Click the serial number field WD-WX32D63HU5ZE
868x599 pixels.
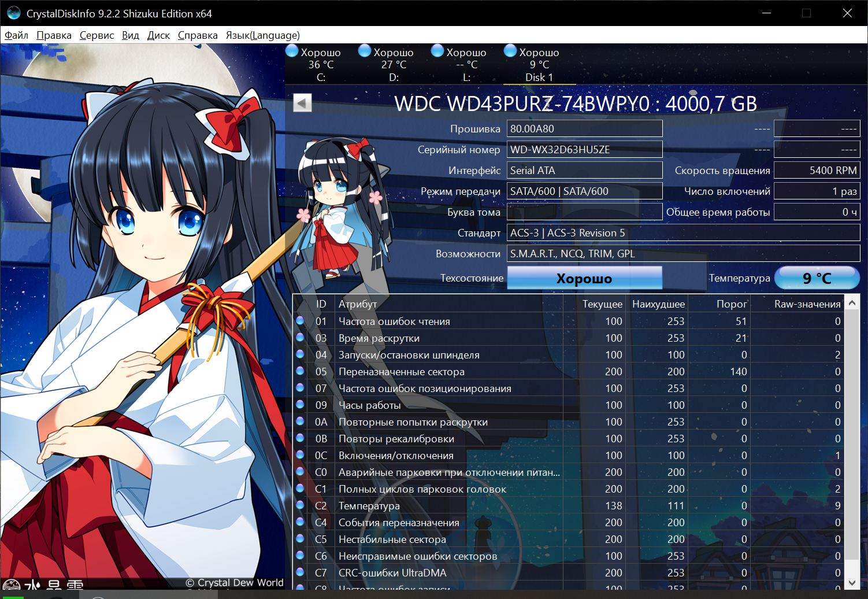(x=584, y=149)
